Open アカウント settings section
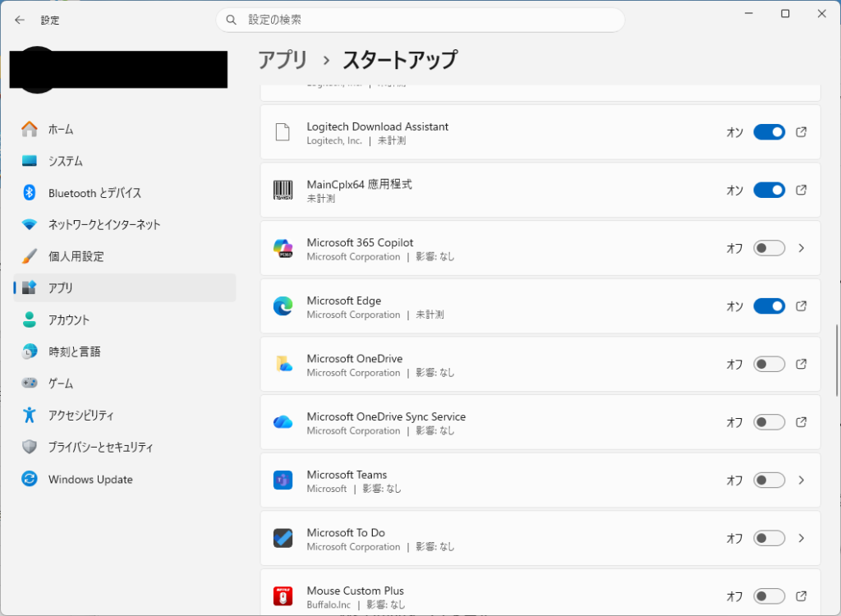Viewport: 841px width, 616px height. pyautogui.click(x=125, y=319)
